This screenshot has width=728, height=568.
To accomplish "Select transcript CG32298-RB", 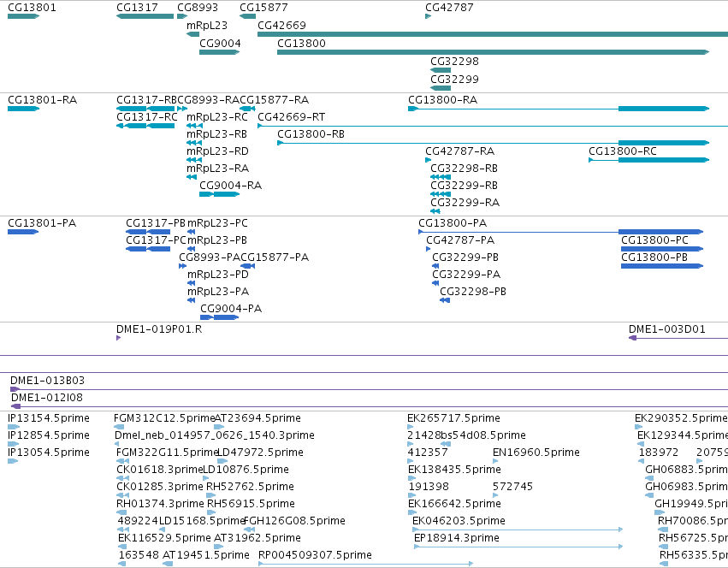I will coord(465,169).
